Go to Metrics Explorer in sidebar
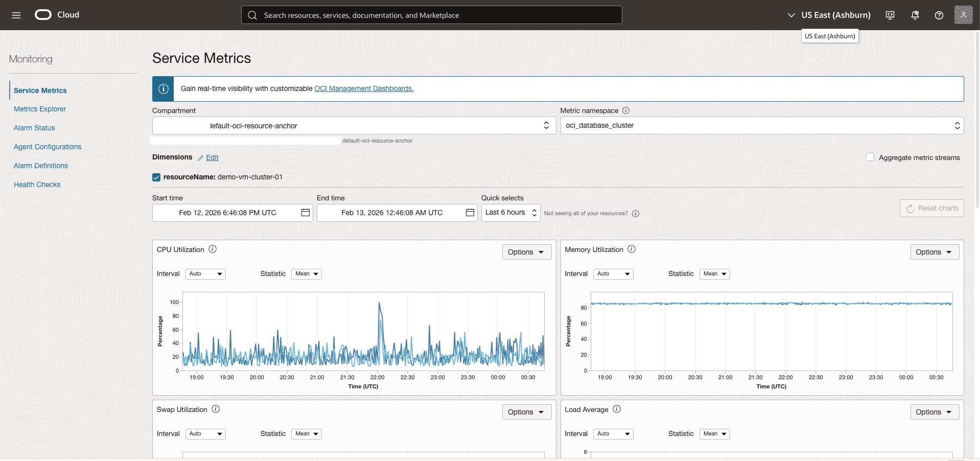The height and width of the screenshot is (461, 980). coord(40,109)
